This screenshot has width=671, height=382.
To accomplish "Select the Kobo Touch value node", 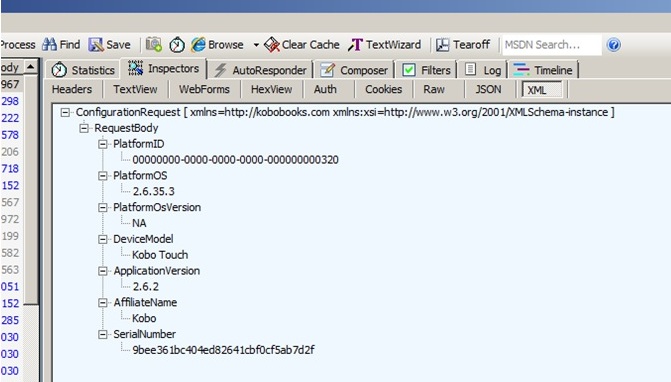I will point(160,255).
